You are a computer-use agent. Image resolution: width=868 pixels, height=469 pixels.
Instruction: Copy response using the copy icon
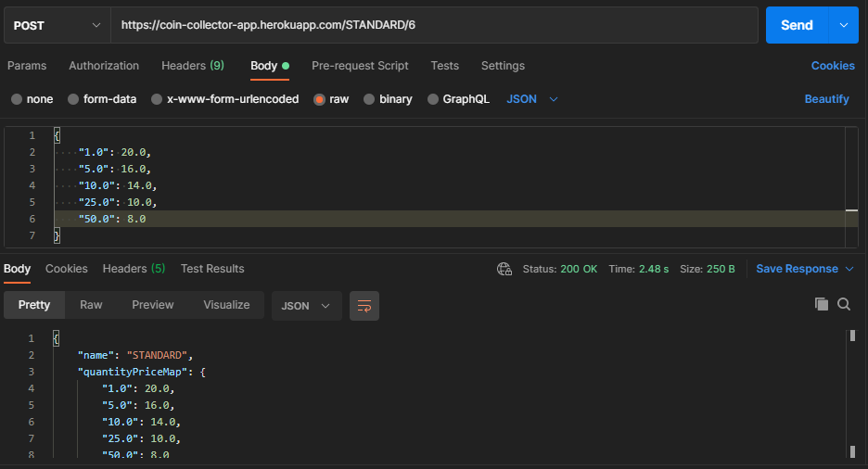(822, 304)
